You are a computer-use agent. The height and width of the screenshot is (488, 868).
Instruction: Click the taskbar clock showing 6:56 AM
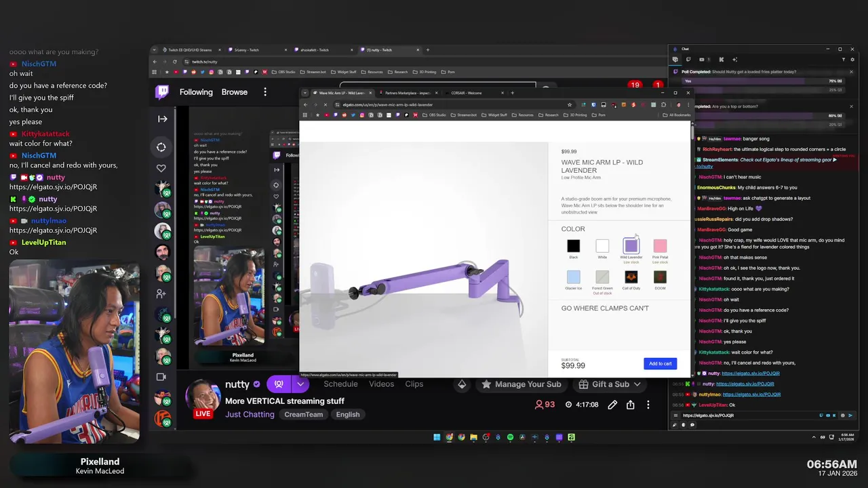848,437
